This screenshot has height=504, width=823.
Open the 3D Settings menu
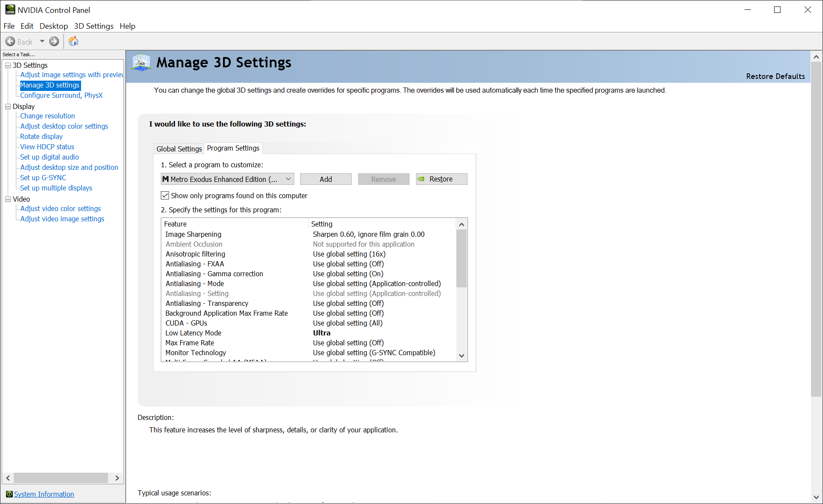(x=93, y=26)
